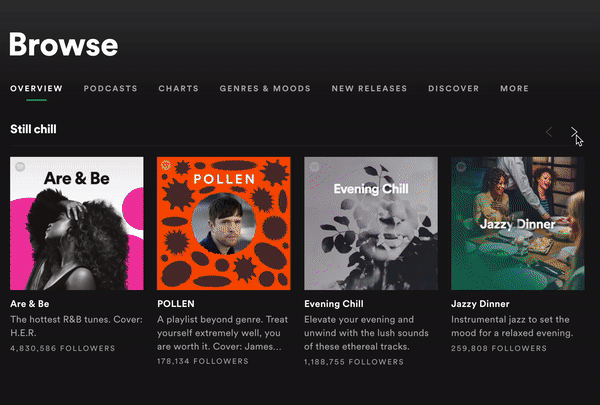Screen dimensions: 600x405
Task: Click the Browse page heading
Action: 64,44
